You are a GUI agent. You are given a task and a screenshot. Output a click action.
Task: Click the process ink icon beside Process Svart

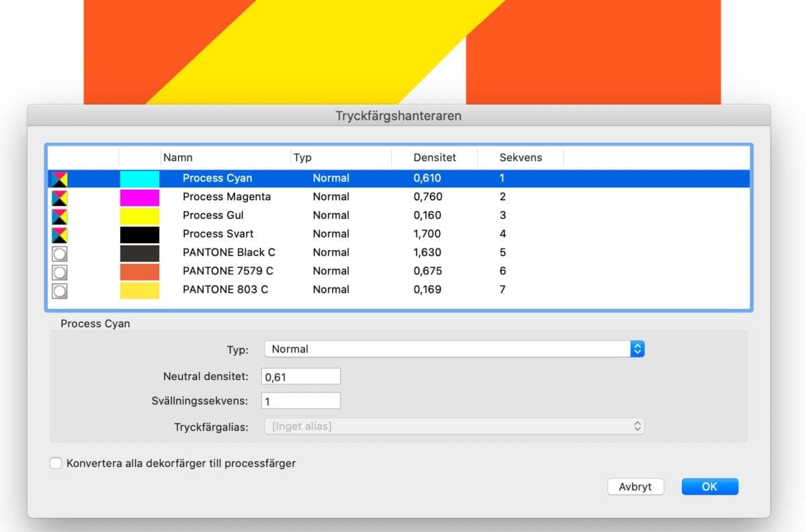60,234
